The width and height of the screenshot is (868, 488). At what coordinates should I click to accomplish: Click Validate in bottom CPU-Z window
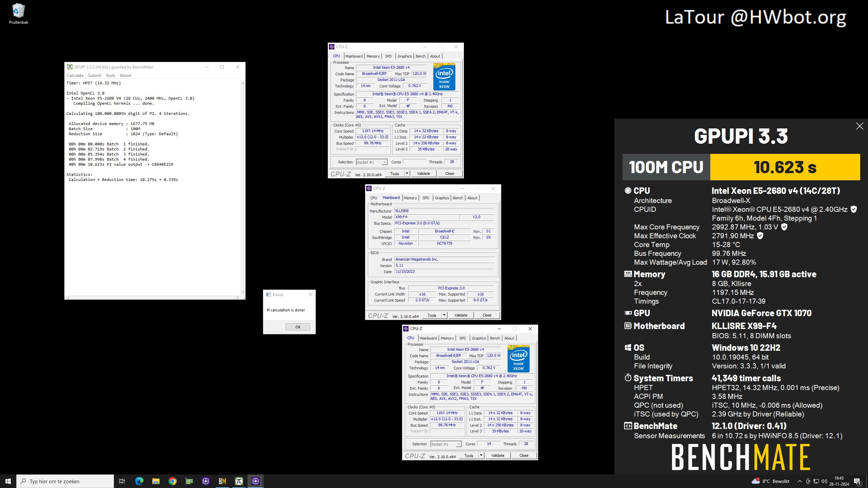(498, 455)
